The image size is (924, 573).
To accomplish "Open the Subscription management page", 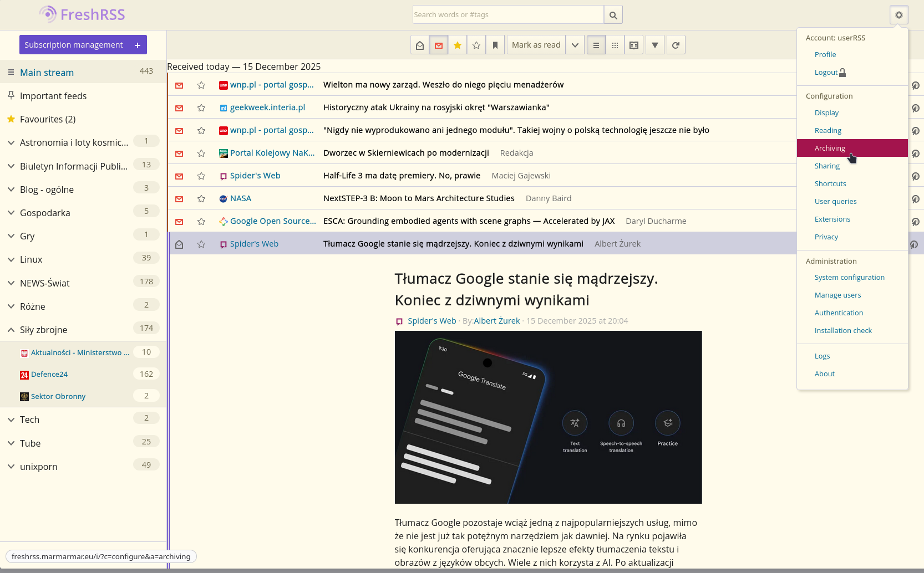I will tap(74, 45).
